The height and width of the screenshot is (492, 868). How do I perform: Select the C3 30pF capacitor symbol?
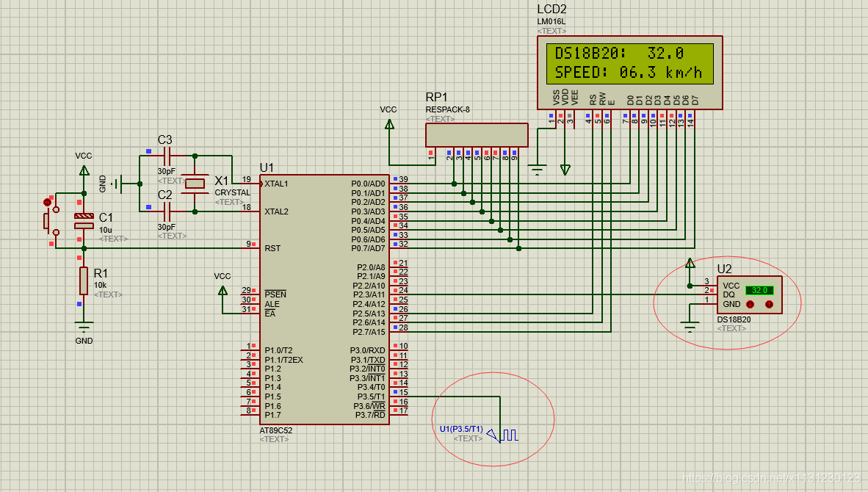pos(168,156)
